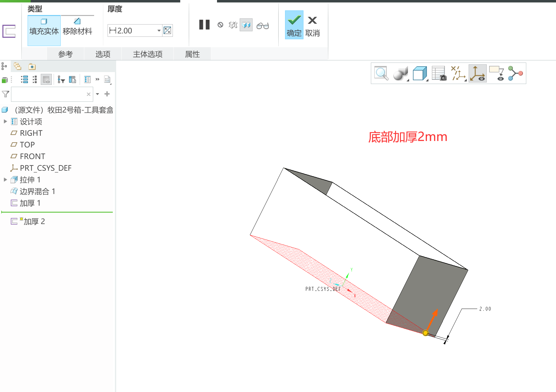Switch to the folder browser panel tab

[17, 66]
